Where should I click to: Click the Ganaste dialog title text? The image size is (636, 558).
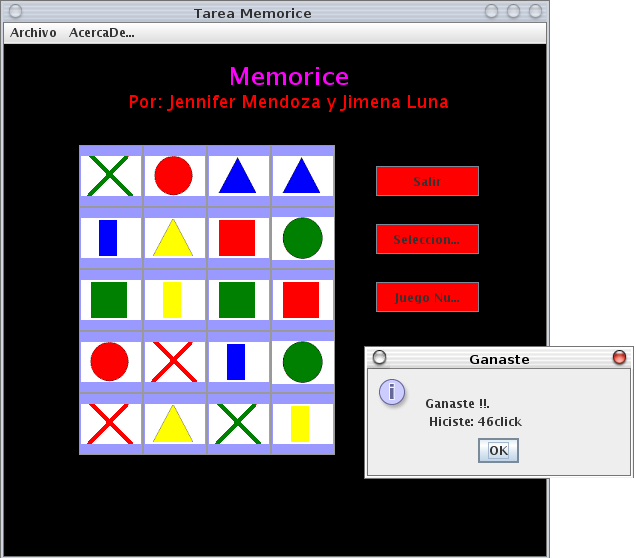pos(499,359)
